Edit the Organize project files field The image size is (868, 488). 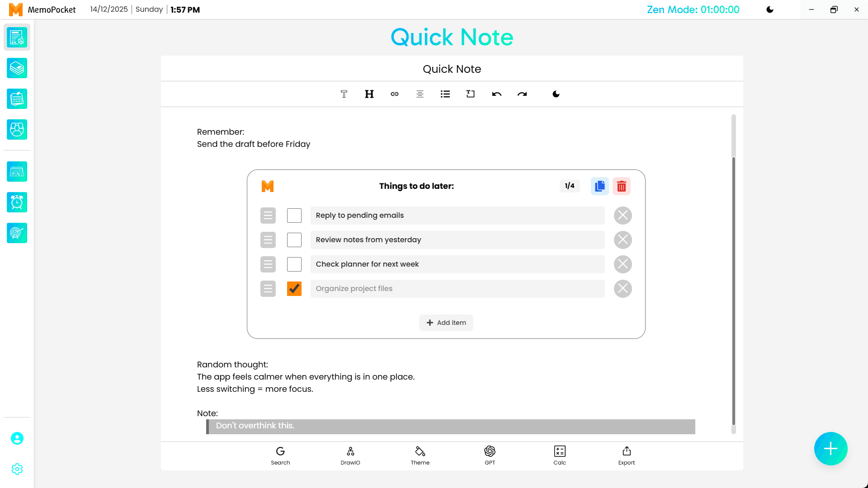[458, 289]
